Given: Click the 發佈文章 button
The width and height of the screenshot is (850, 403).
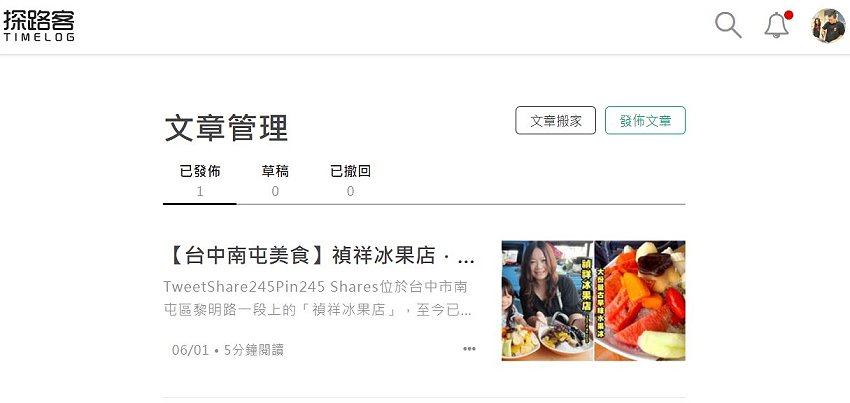Looking at the screenshot, I should tap(645, 120).
